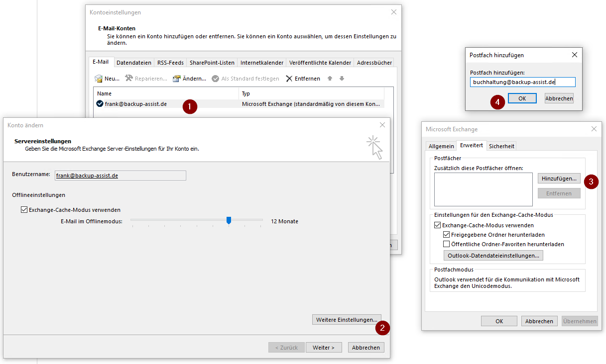
Task: Click the default account checkmark icon beside frank@backup-assist.de
Action: 100,104
